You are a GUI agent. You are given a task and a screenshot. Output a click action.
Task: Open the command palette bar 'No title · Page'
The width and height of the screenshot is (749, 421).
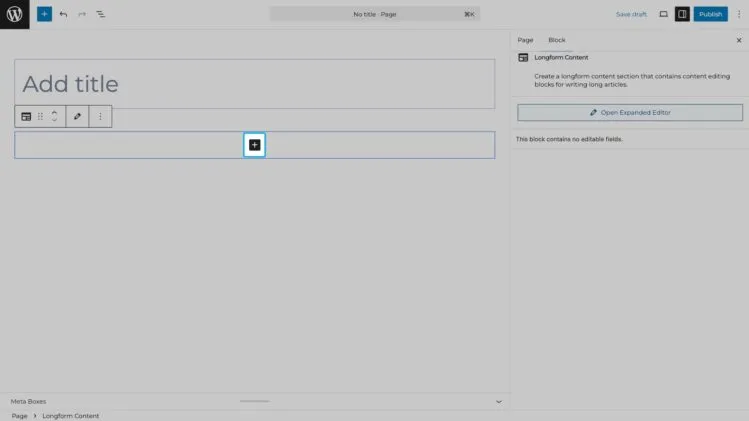point(375,14)
